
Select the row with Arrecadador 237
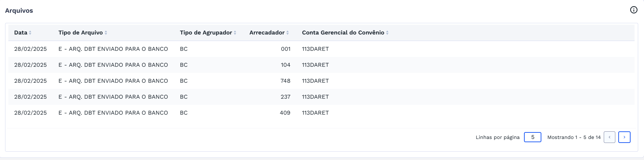(x=285, y=97)
